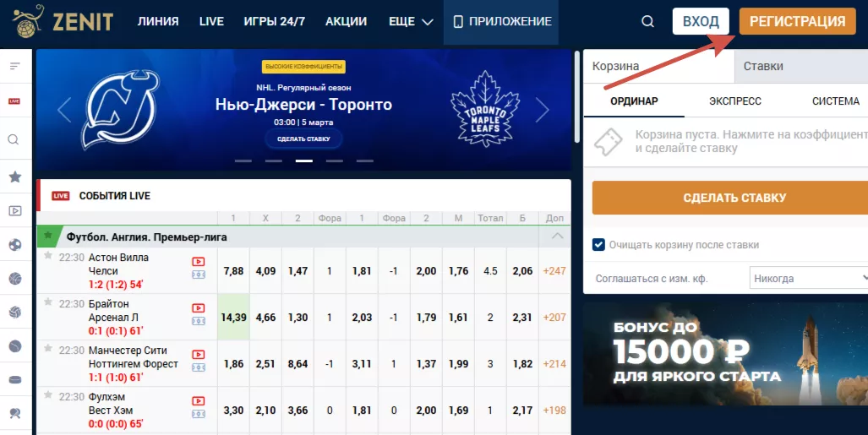Uncheck 'Очищать корзину после ставки' checkbox
The width and height of the screenshot is (868, 435).
tap(598, 245)
